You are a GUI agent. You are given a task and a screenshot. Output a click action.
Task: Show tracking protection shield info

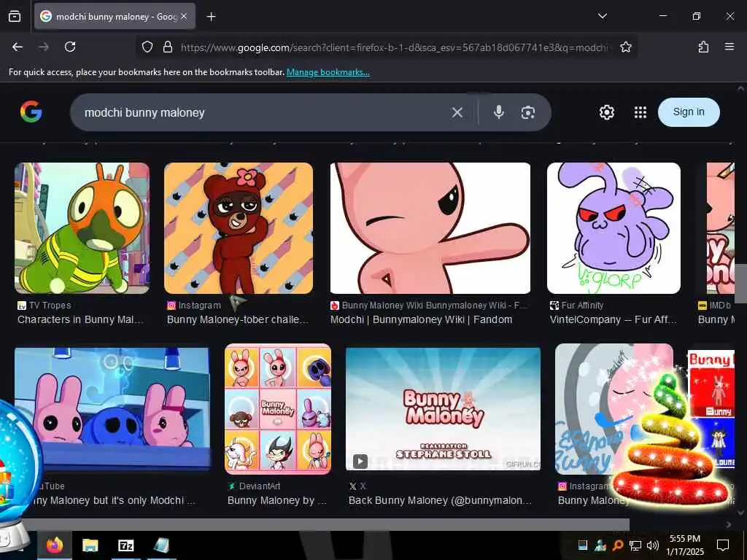pyautogui.click(x=147, y=47)
